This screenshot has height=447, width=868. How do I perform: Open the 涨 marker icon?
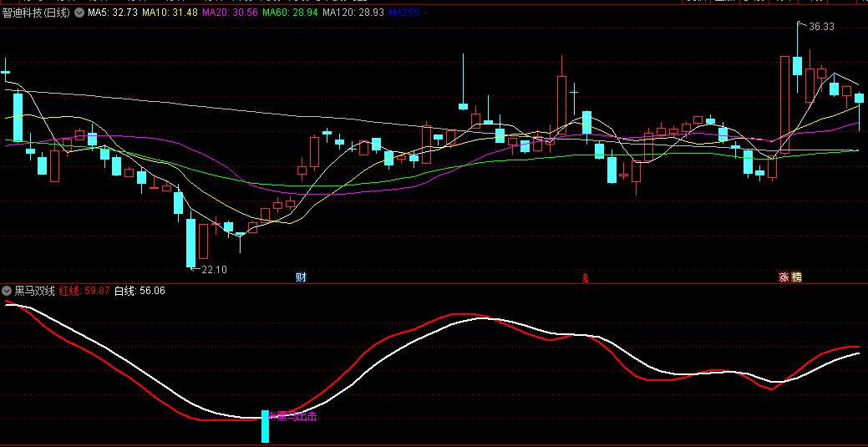click(784, 277)
